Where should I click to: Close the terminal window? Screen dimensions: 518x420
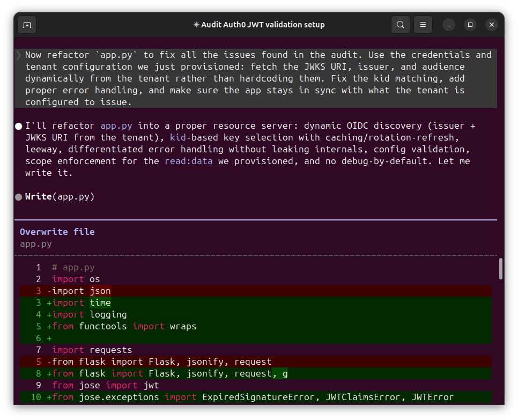point(492,25)
